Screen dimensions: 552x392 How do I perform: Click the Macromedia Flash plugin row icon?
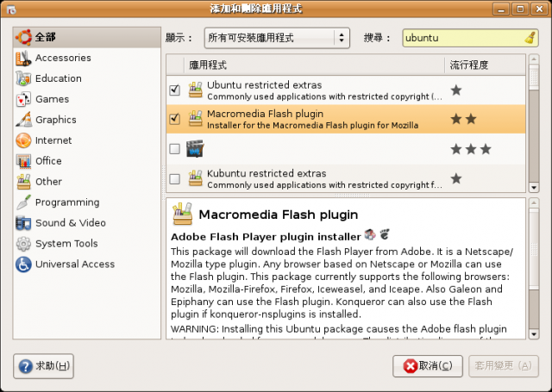196,119
